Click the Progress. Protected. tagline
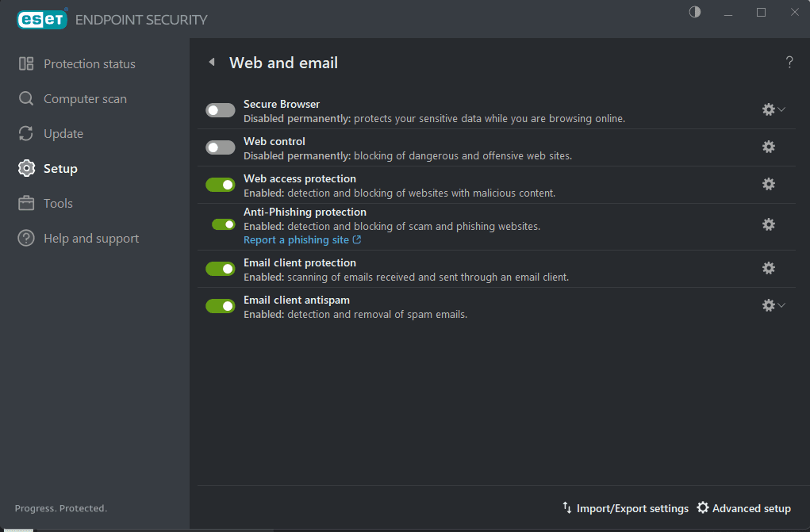 coord(61,508)
